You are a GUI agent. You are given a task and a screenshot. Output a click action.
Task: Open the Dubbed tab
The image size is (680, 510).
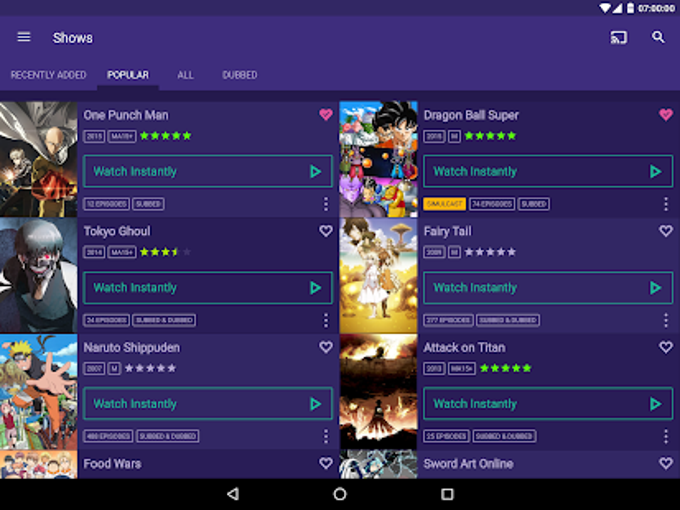(239, 75)
